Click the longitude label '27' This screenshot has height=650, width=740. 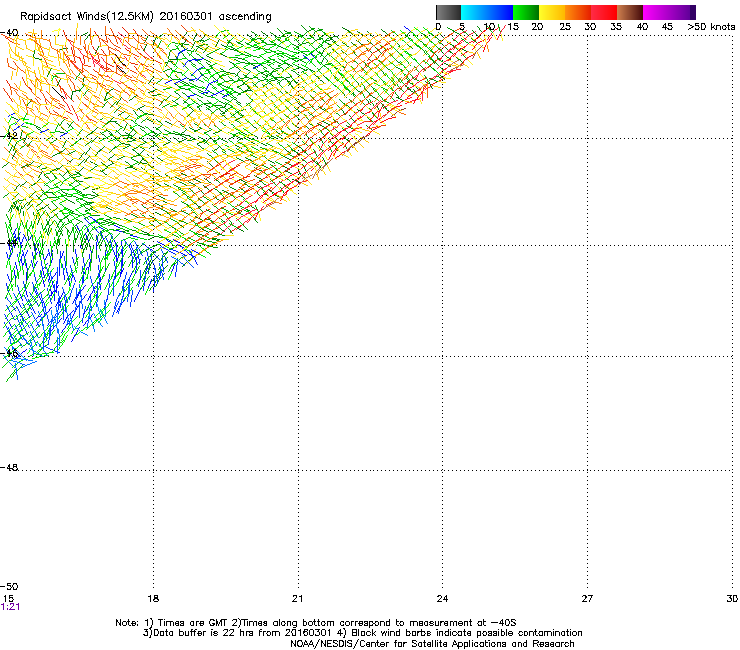point(587,599)
